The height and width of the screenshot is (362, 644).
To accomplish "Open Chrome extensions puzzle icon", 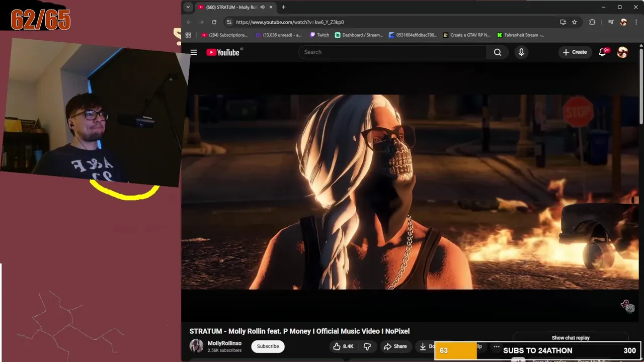I will coord(592,22).
